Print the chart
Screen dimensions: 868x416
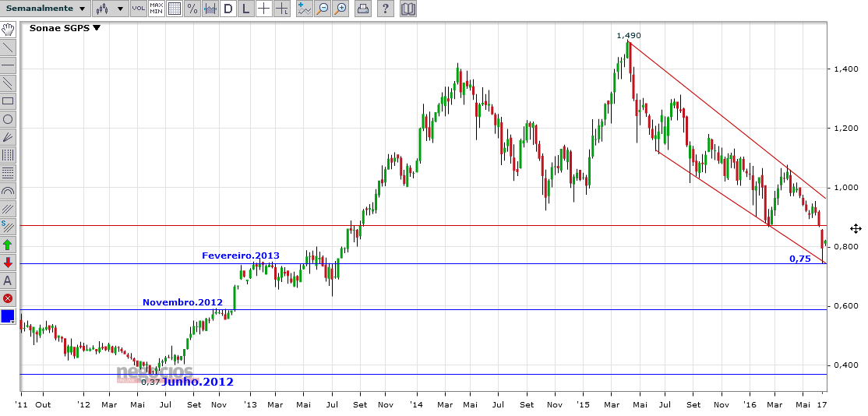pos(362,9)
